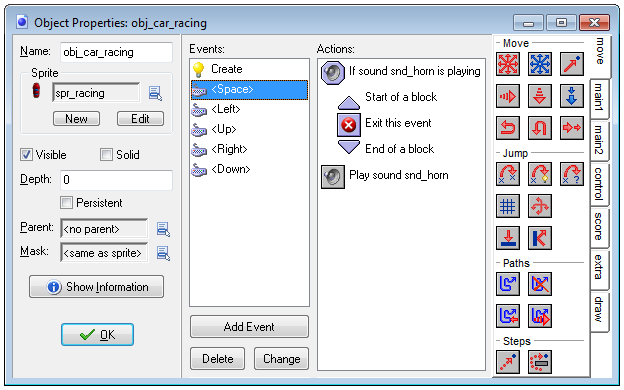624x390 pixels.
Task: Select the End Path action icon
Action: 540,284
